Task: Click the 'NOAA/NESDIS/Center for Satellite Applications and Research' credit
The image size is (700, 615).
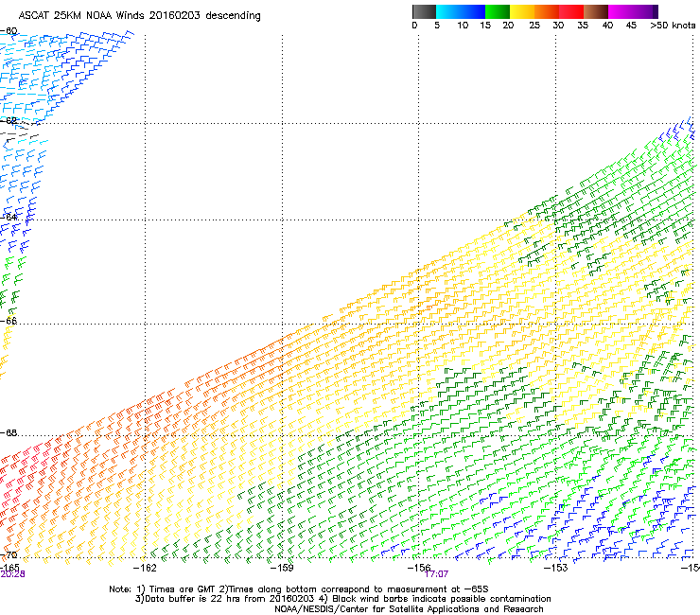Action: point(409,609)
